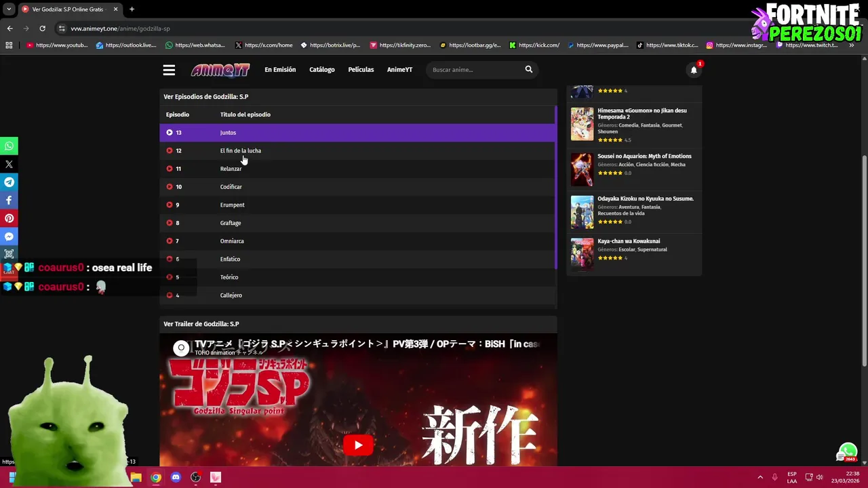Open Sousei no Aquarion thumbnail

tap(582, 169)
